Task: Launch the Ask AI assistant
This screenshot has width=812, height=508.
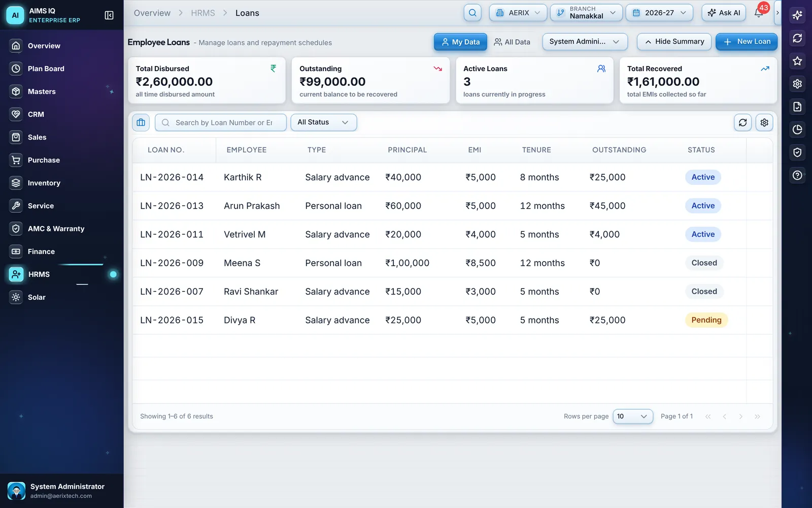Action: pos(724,13)
